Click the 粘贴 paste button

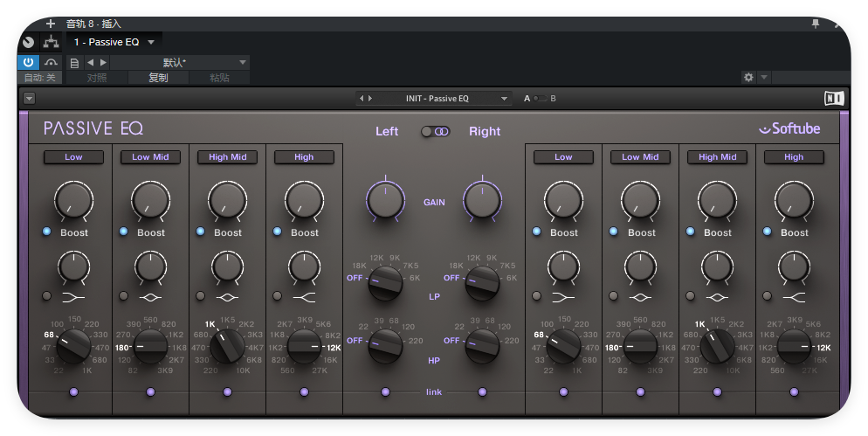tap(219, 78)
